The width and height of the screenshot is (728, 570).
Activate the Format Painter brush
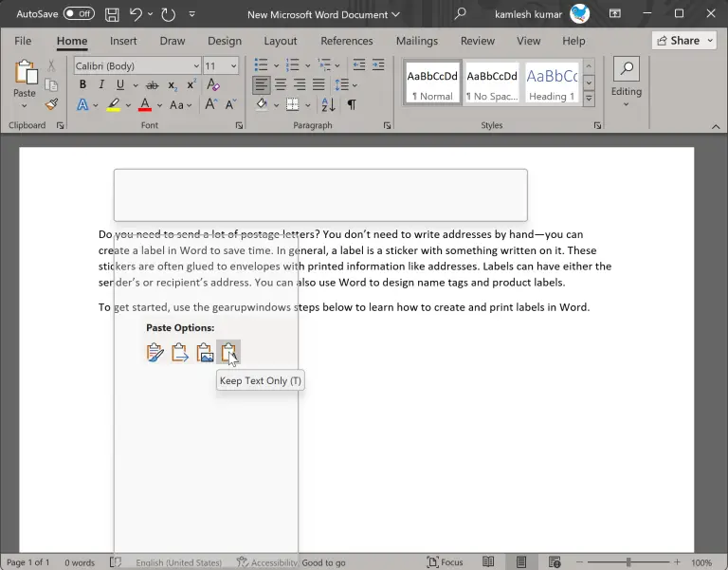51,104
